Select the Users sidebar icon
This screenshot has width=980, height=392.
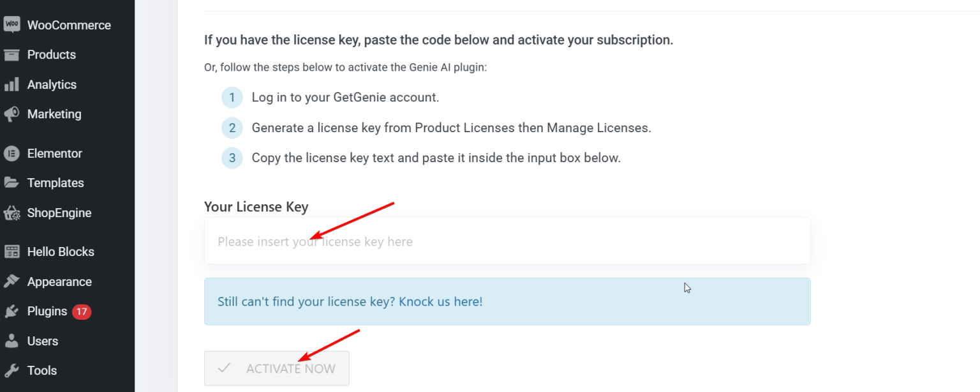pyautogui.click(x=12, y=340)
